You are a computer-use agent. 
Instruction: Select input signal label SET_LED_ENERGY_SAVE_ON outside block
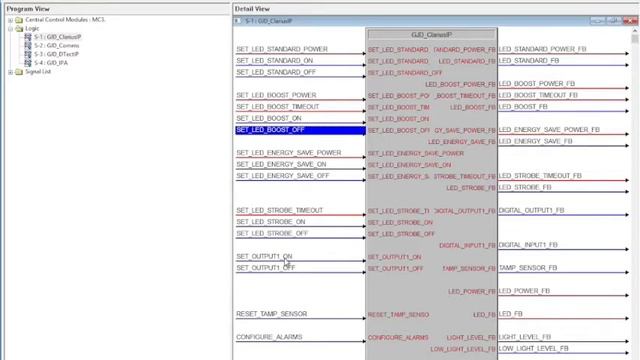coord(281,164)
